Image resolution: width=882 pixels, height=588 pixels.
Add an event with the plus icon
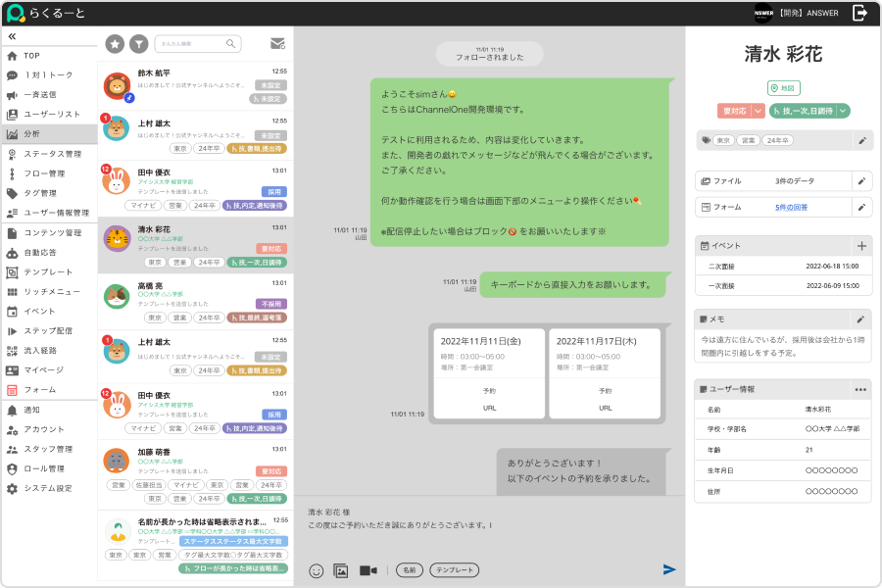tap(861, 246)
